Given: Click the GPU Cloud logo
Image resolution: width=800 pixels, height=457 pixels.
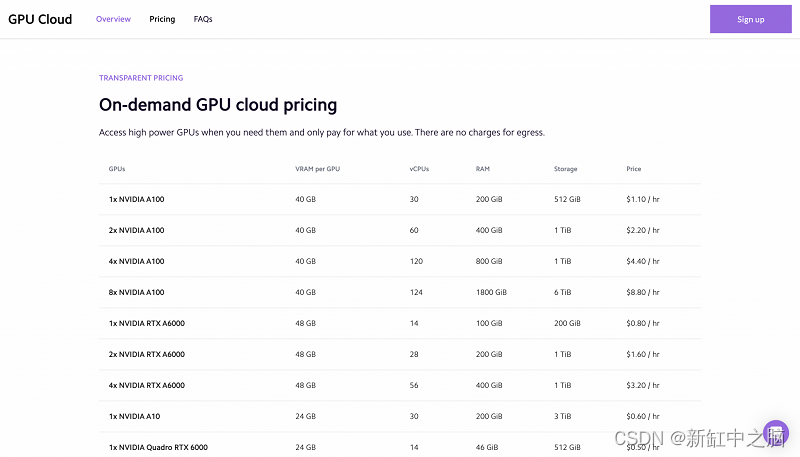Looking at the screenshot, I should (40, 19).
